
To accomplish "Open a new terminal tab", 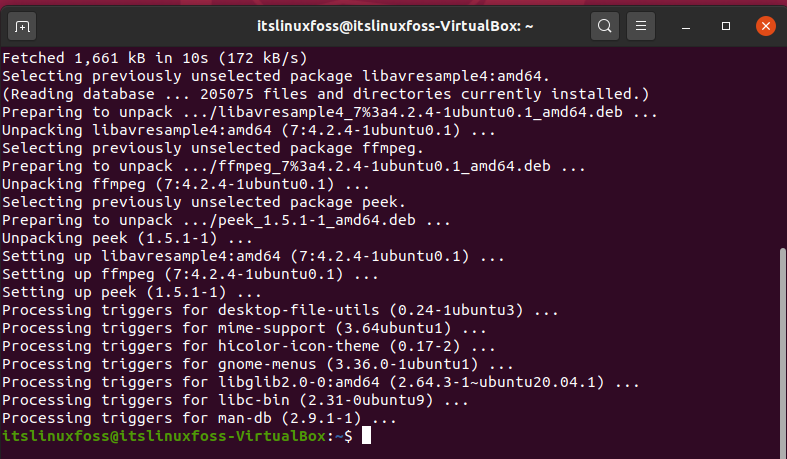I will pos(22,26).
